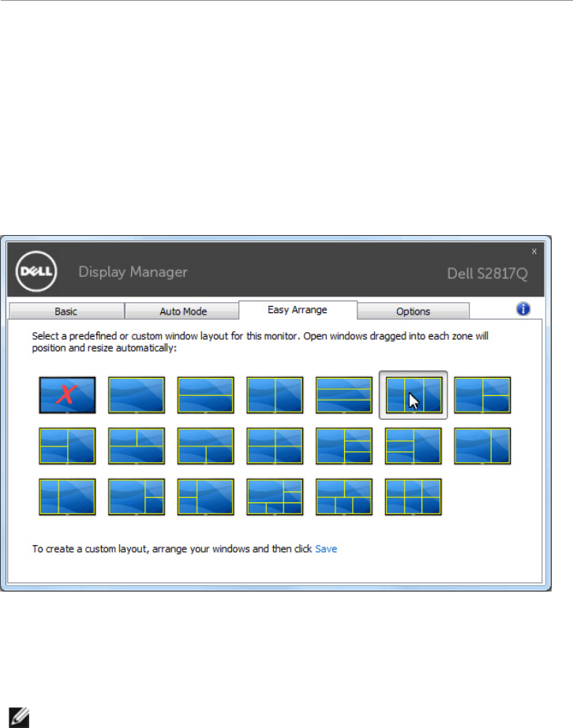Close the Display Manager window
The image size is (573, 728).
[534, 251]
